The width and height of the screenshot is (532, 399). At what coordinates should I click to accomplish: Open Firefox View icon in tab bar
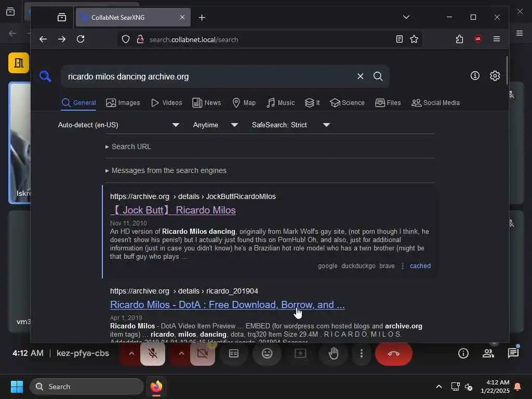[x=62, y=17]
